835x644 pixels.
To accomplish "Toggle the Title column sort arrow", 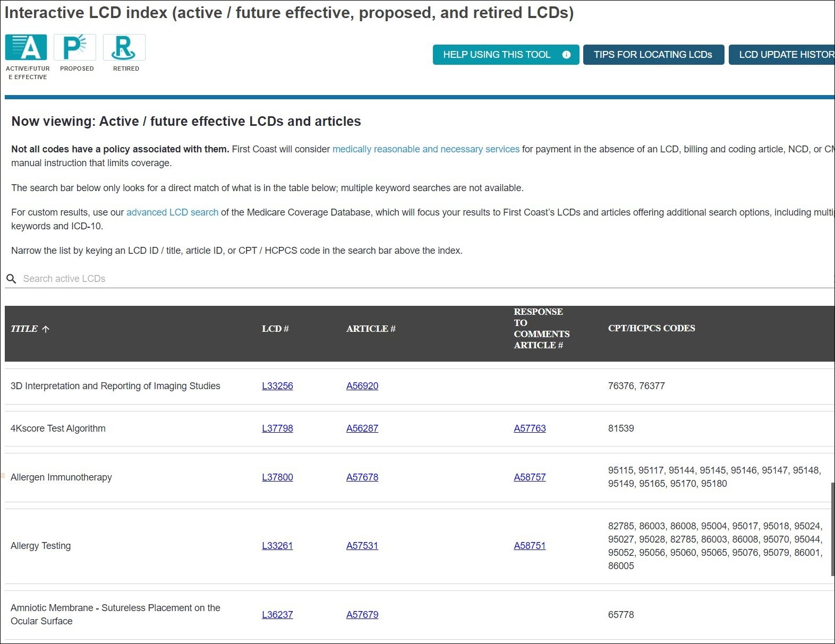I will [46, 329].
